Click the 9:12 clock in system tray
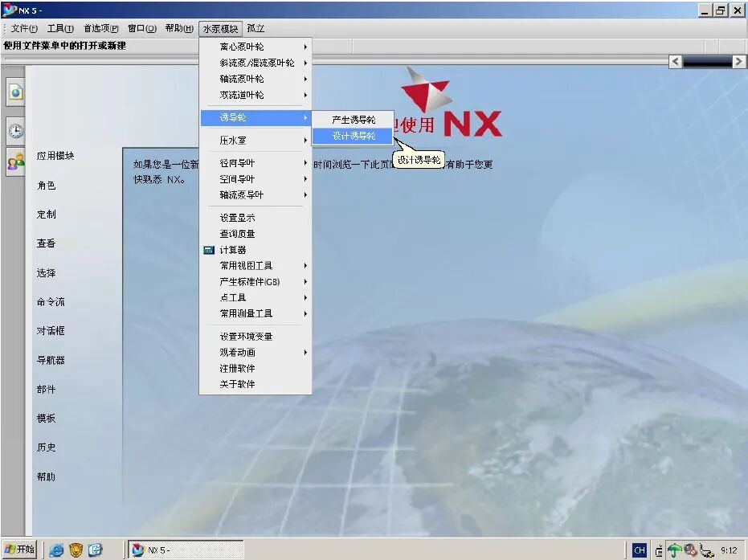This screenshot has width=748, height=560. 729,550
